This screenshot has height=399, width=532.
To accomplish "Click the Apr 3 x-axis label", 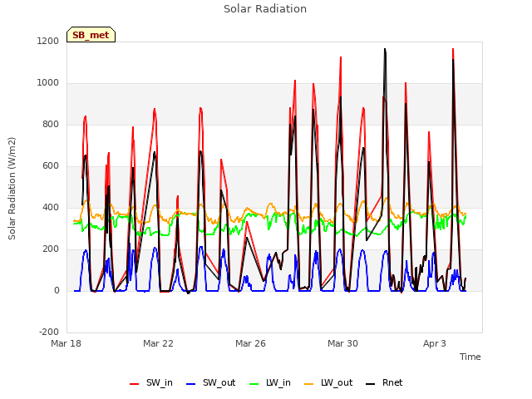I will tap(435, 343).
